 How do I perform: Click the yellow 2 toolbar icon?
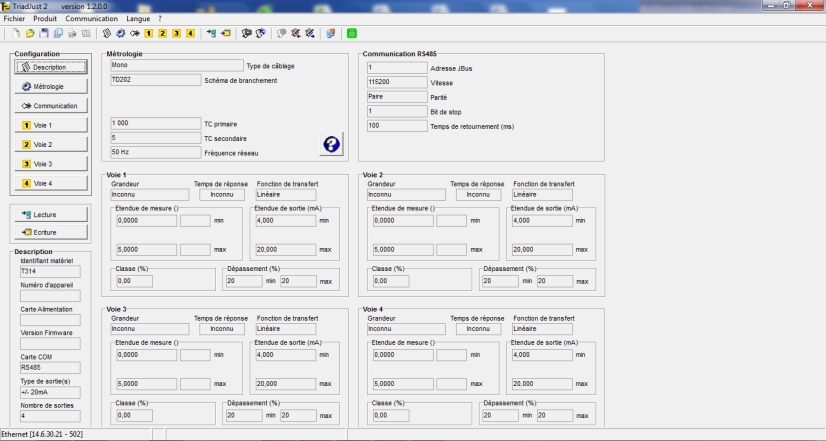point(163,33)
